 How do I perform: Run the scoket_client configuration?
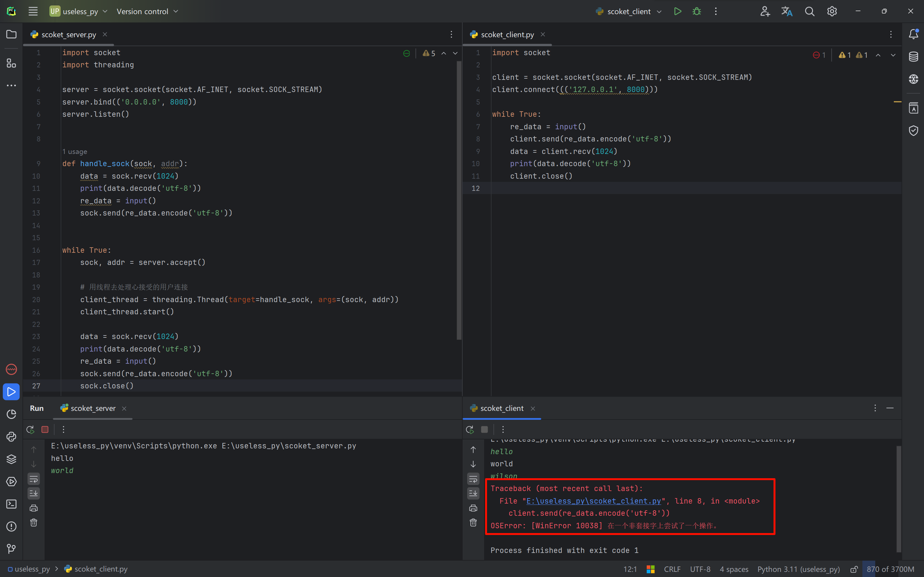coord(678,12)
